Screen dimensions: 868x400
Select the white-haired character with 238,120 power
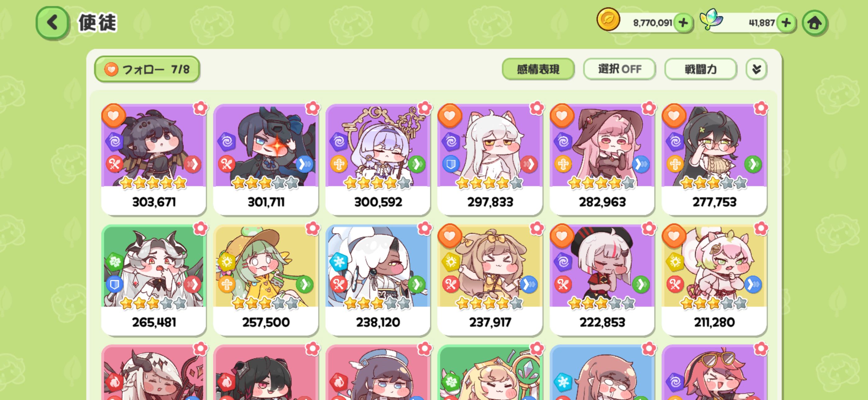click(x=378, y=280)
